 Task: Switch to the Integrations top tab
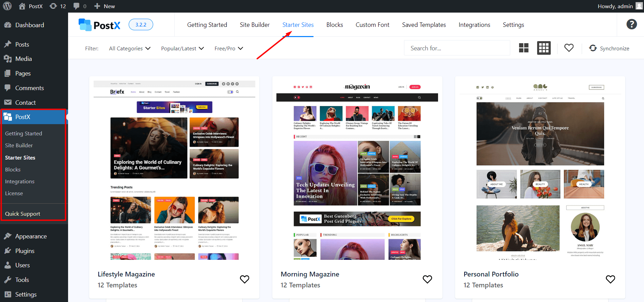pos(474,25)
